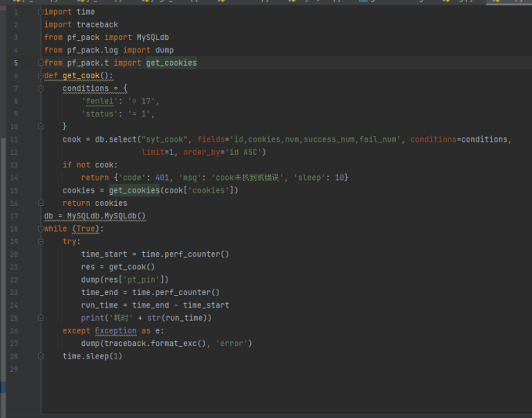Click the 'sleep' key on line 14

309,178
